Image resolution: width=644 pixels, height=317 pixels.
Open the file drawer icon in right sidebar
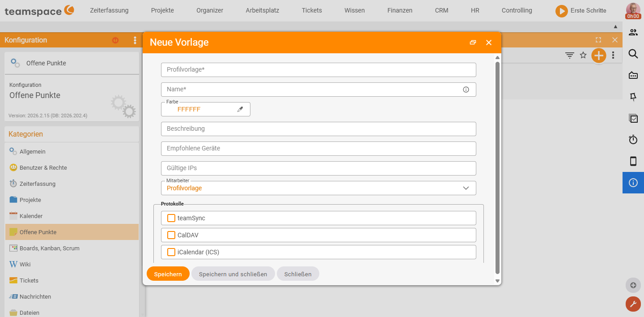pyautogui.click(x=633, y=75)
